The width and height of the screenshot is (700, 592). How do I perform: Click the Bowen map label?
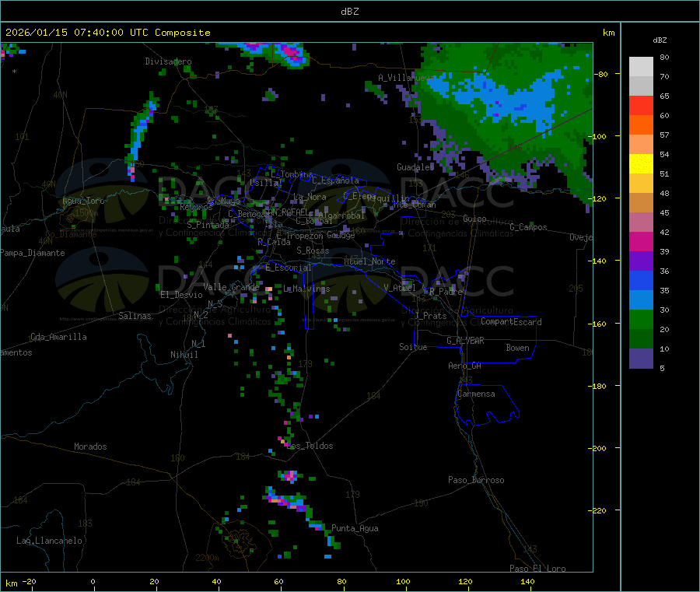click(x=517, y=348)
